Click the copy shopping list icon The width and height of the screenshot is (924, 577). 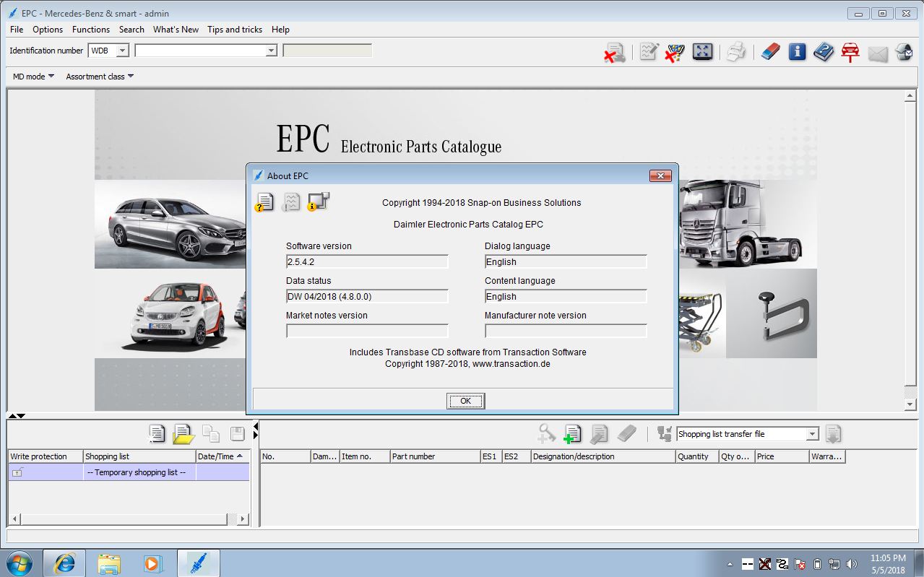211,433
